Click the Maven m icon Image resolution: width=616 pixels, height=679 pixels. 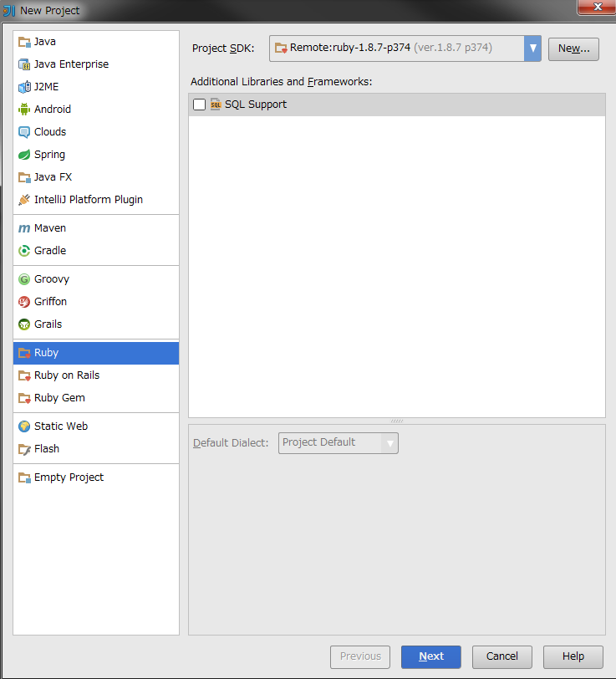coord(24,228)
